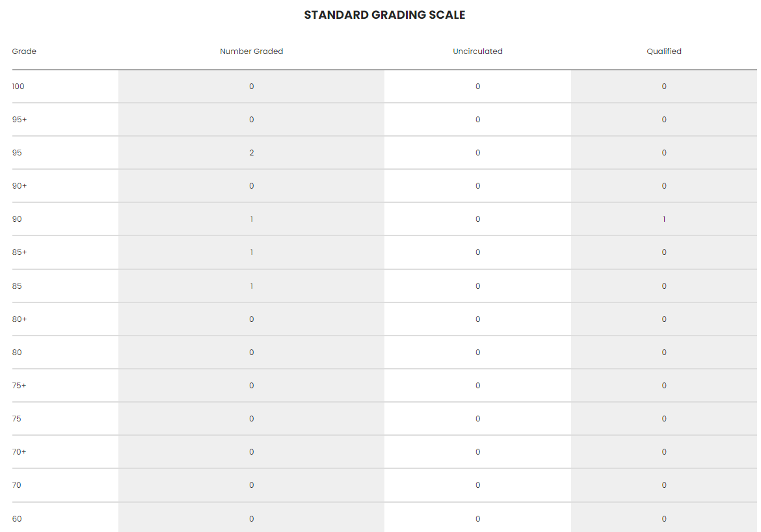Click the Grade column header
Screen dimensions: 761x532
24,51
